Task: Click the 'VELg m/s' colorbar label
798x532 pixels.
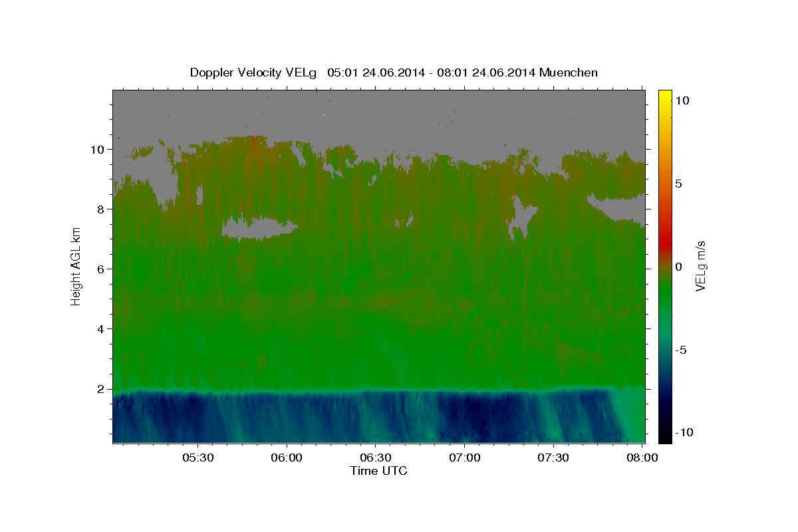Action: (700, 266)
